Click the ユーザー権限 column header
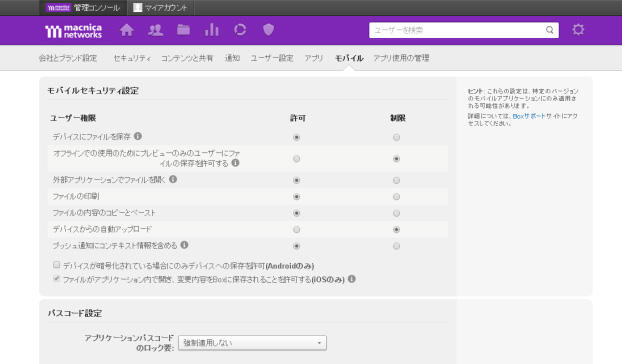Viewport: 622px width, 364px height. point(73,118)
